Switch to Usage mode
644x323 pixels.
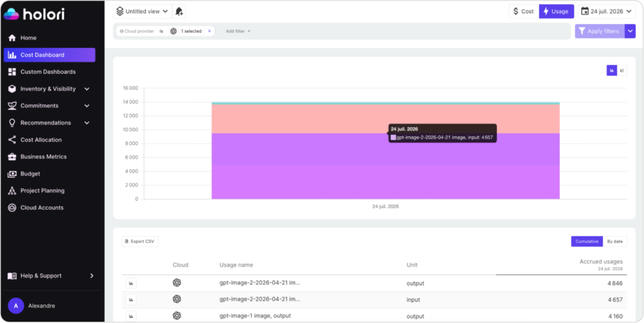[x=556, y=11]
